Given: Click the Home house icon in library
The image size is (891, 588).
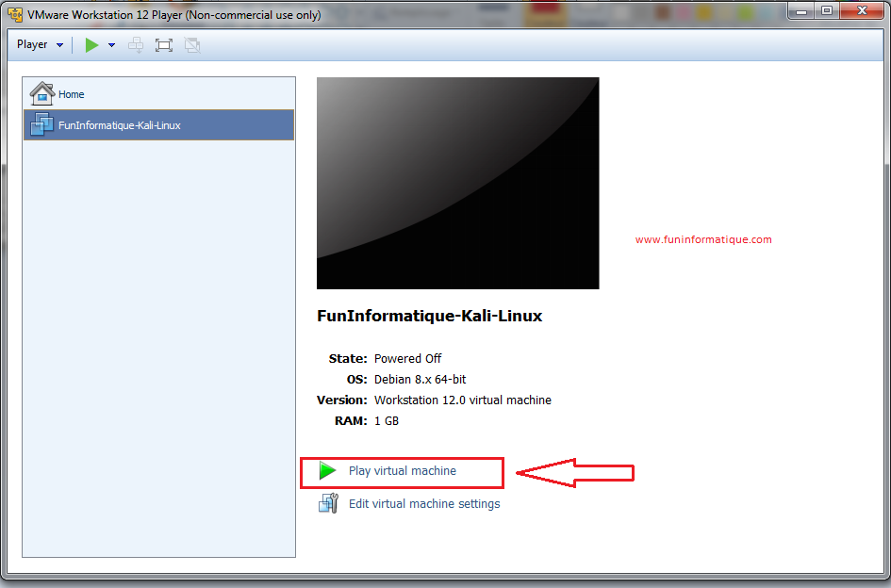Looking at the screenshot, I should (x=42, y=93).
